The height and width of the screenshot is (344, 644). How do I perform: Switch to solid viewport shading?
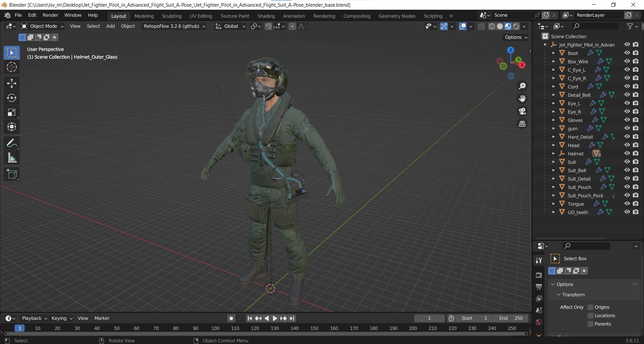pyautogui.click(x=500, y=26)
